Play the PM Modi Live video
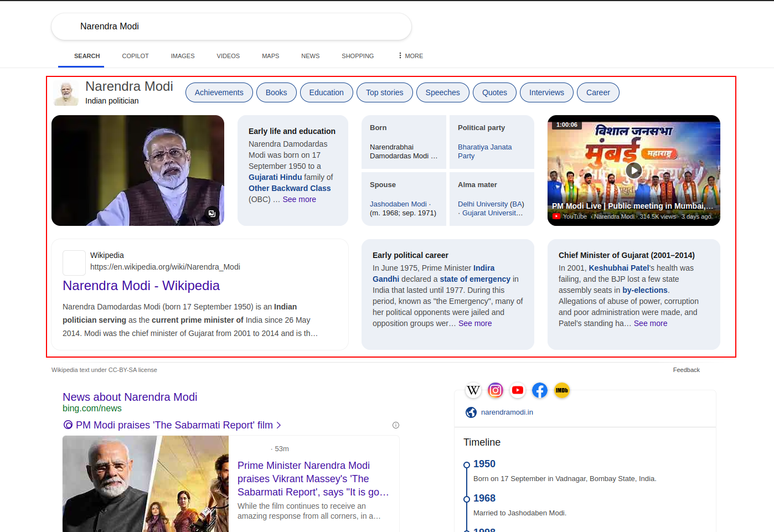The width and height of the screenshot is (774, 532). click(x=634, y=170)
